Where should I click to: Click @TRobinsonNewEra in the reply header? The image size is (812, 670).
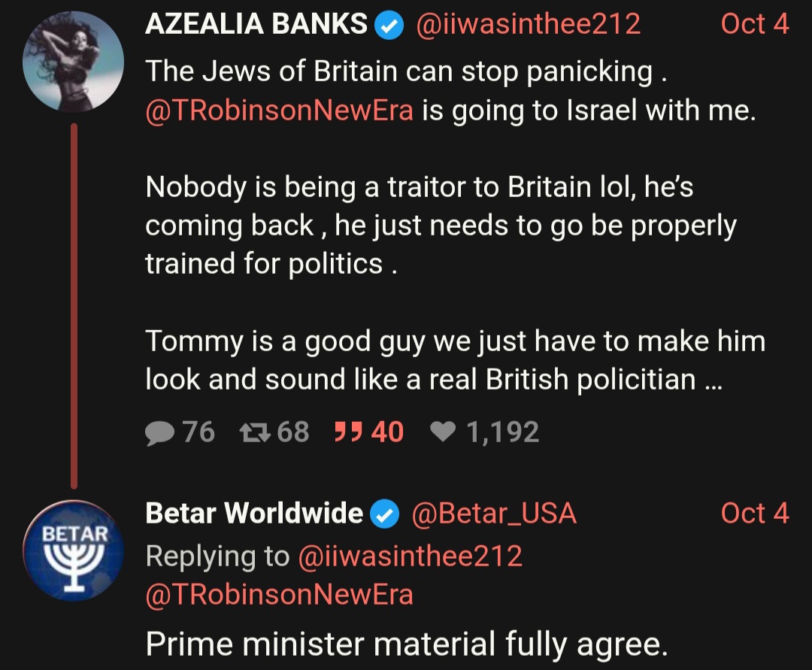[280, 594]
